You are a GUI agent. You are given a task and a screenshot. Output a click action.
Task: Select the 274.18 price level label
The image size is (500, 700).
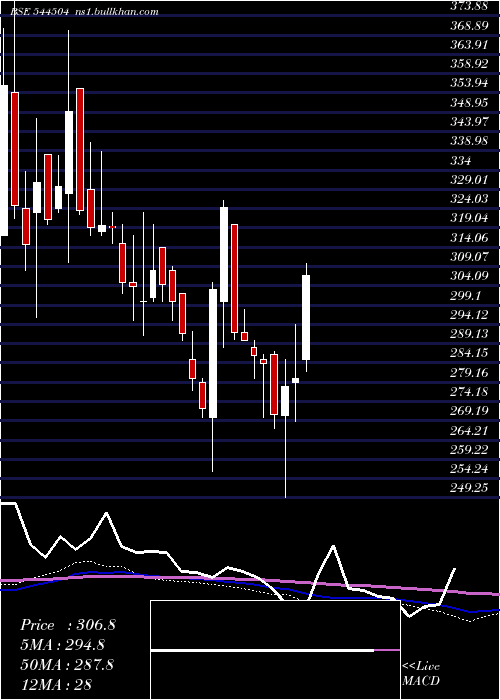469,392
